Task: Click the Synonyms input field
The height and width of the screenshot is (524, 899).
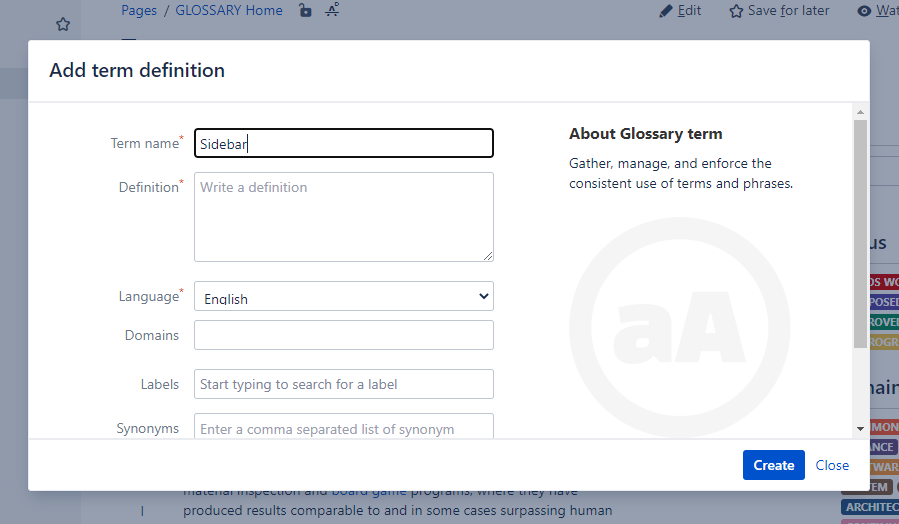Action: [343, 427]
